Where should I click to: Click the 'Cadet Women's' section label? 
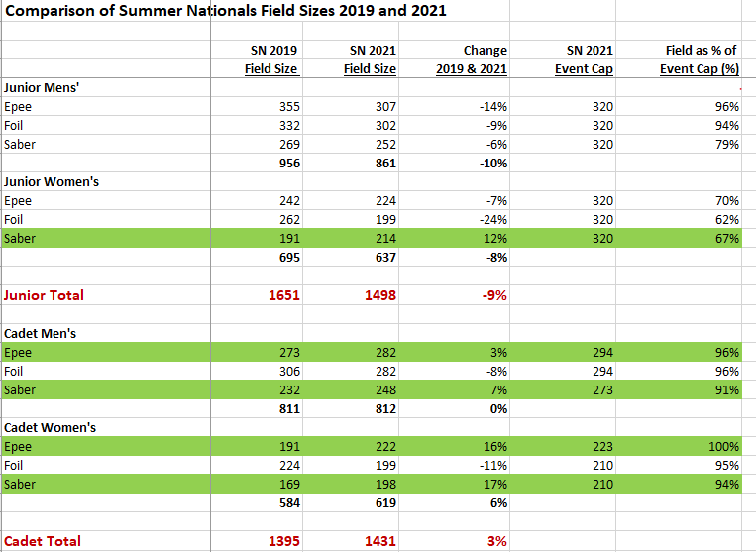tap(50, 427)
